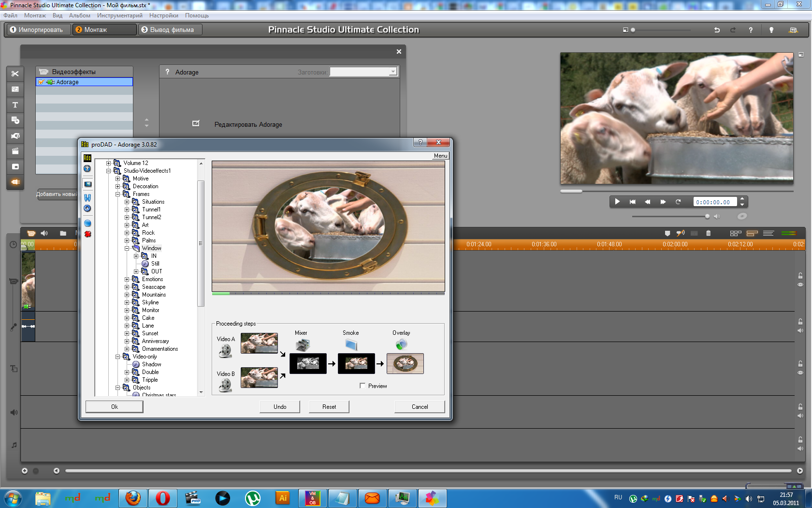Open the Альбом menu

79,15
